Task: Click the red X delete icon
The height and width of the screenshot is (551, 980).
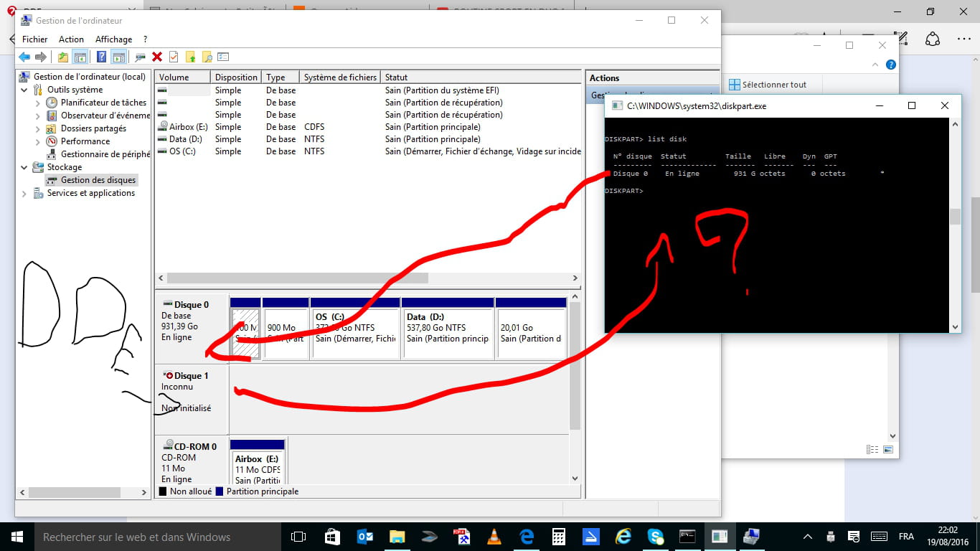Action: click(x=157, y=57)
